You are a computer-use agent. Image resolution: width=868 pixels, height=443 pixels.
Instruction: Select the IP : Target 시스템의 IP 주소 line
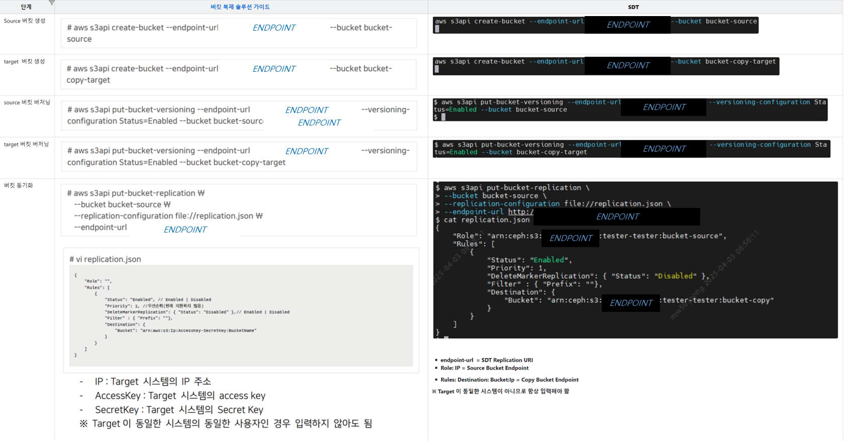[153, 382]
